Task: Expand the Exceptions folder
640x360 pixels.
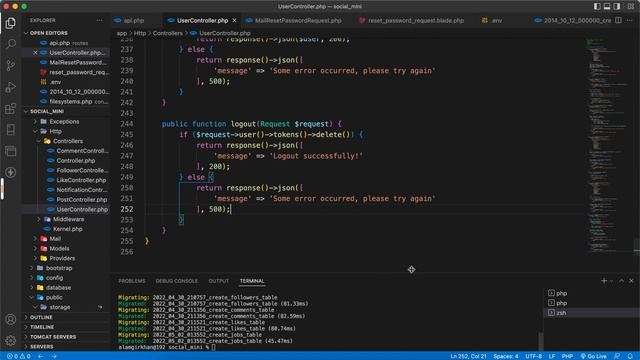Action: coord(65,121)
